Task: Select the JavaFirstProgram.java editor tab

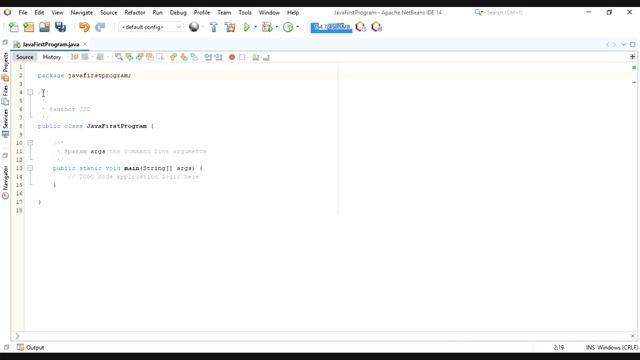Action: 51,44
